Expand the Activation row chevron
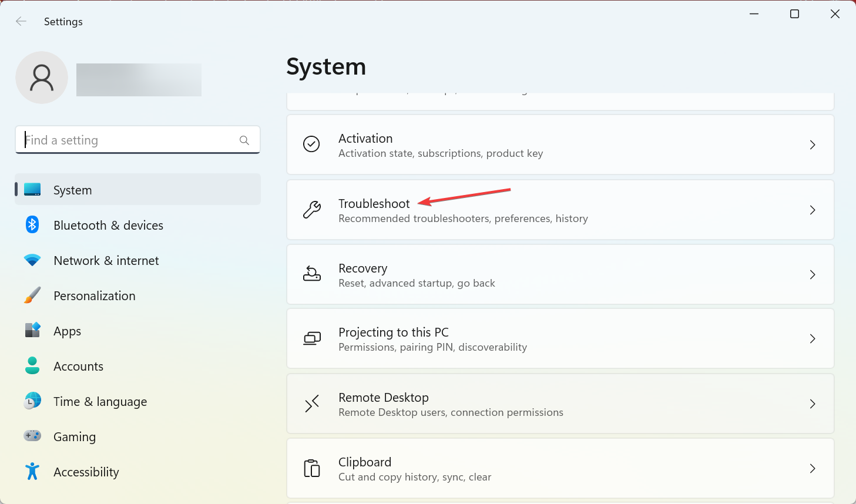This screenshot has height=504, width=856. pos(813,145)
